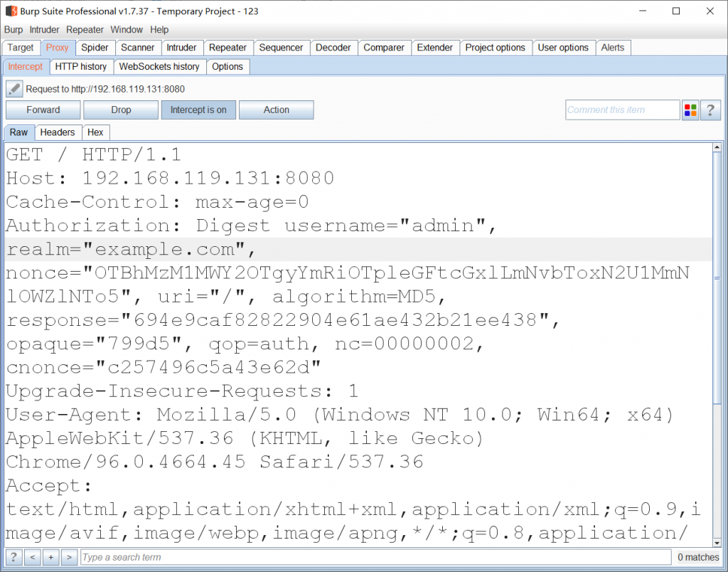Open the proxy Options sub-tab
728x572 pixels.
[x=227, y=66]
